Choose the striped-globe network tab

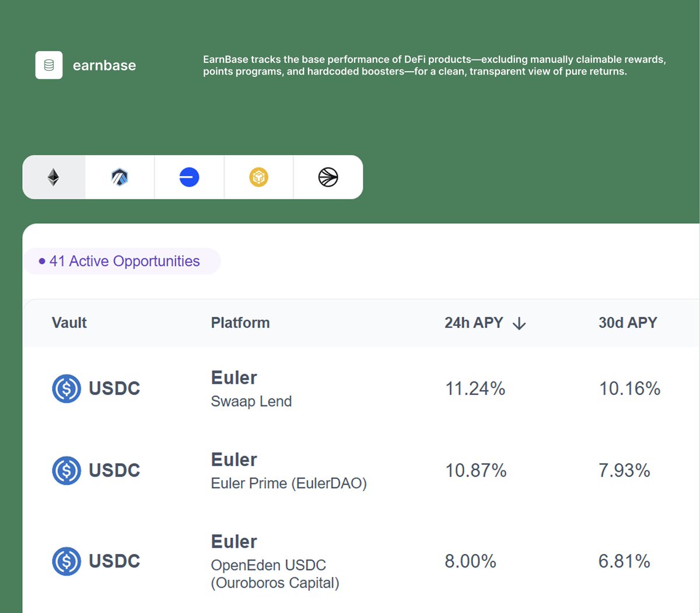coord(328,177)
